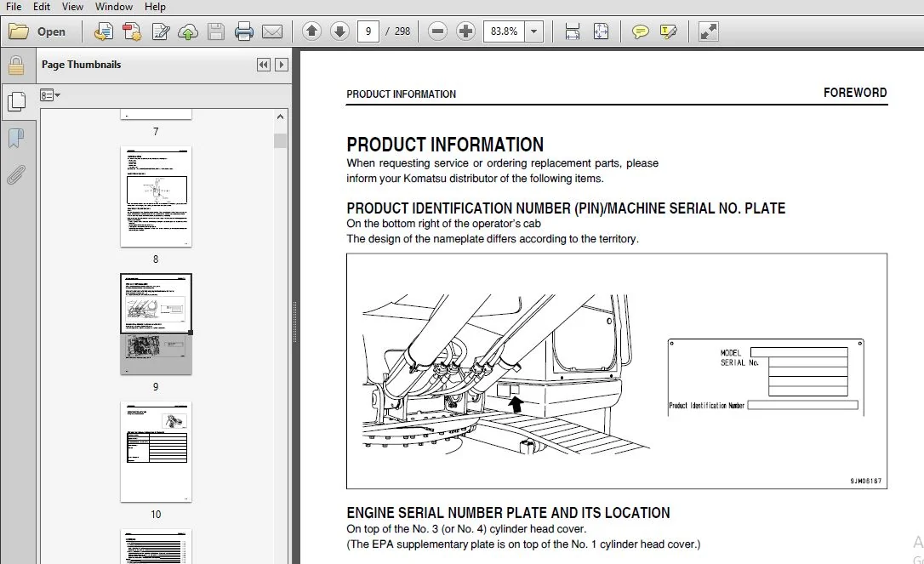
Task: Click the FOREWORD header text
Action: tap(855, 93)
